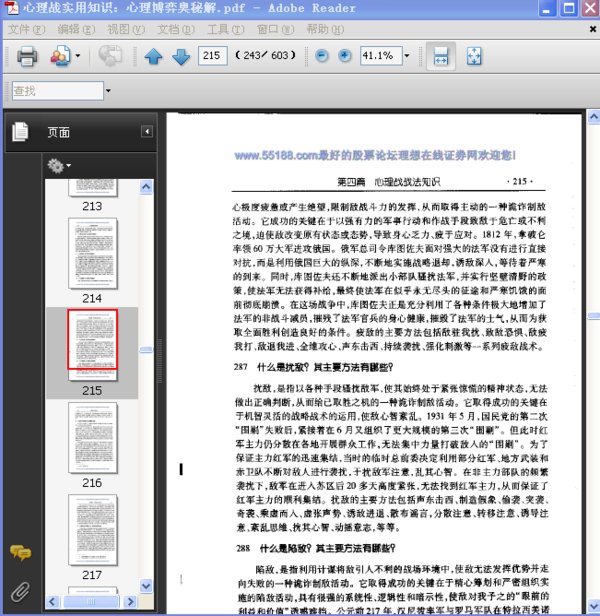Viewport: 600px width, 616px height.
Task: Click the thumbnail panel scroll down arrow
Action: pos(146,586)
